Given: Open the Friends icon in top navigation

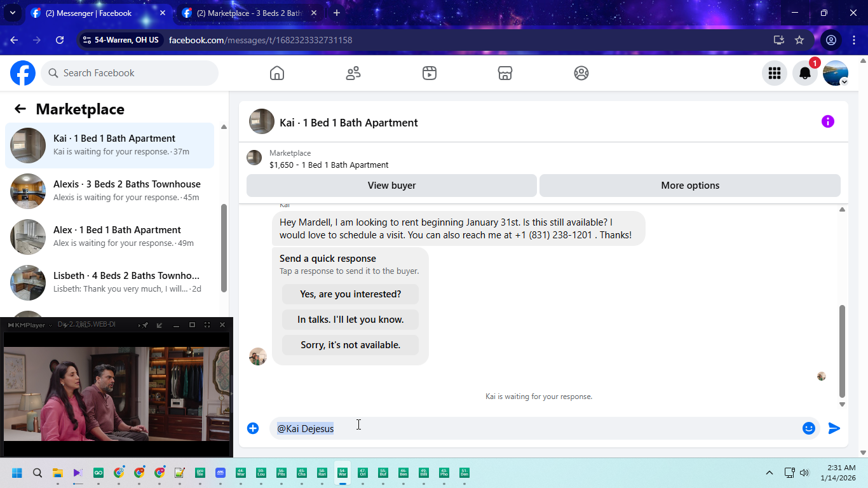Looking at the screenshot, I should (353, 73).
